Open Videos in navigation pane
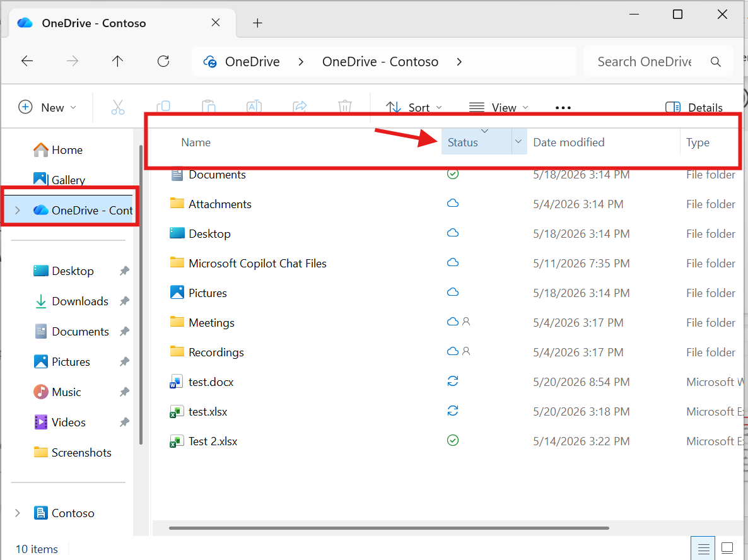Viewport: 748px width, 560px height. (x=60, y=423)
